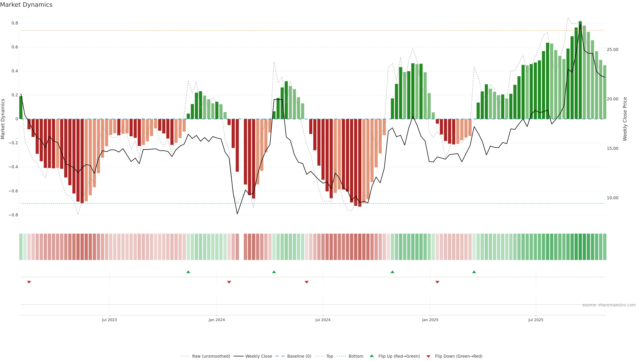The height and width of the screenshot is (362, 644).
Task: Click the source: sharemaestro.com text
Action: tap(609, 305)
